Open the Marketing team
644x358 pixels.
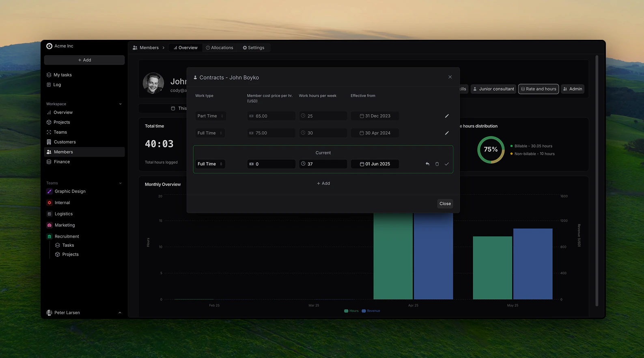pos(65,225)
